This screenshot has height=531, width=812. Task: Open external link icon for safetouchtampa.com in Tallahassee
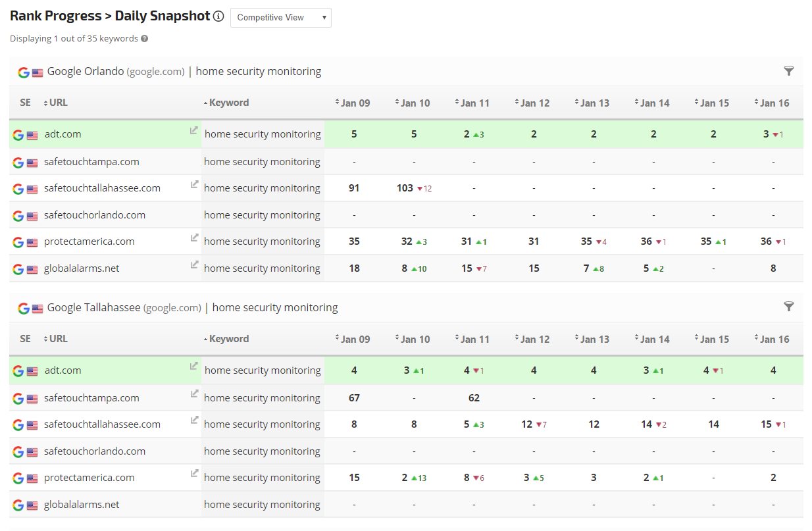point(194,393)
